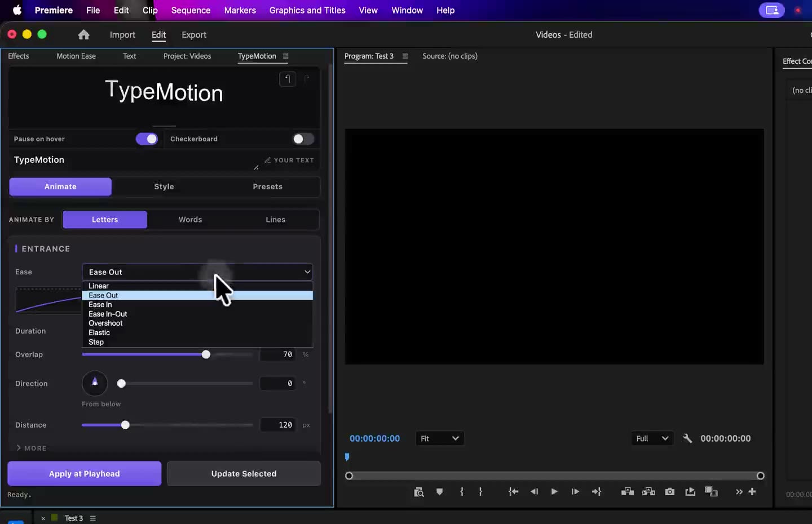Click the Comparison View icon
Image resolution: width=812 pixels, height=524 pixels.
[711, 492]
